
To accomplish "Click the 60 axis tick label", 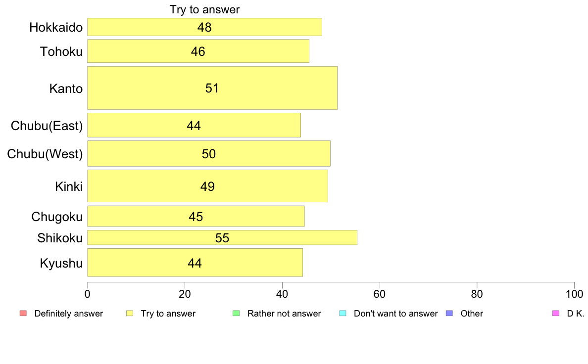I will [380, 294].
